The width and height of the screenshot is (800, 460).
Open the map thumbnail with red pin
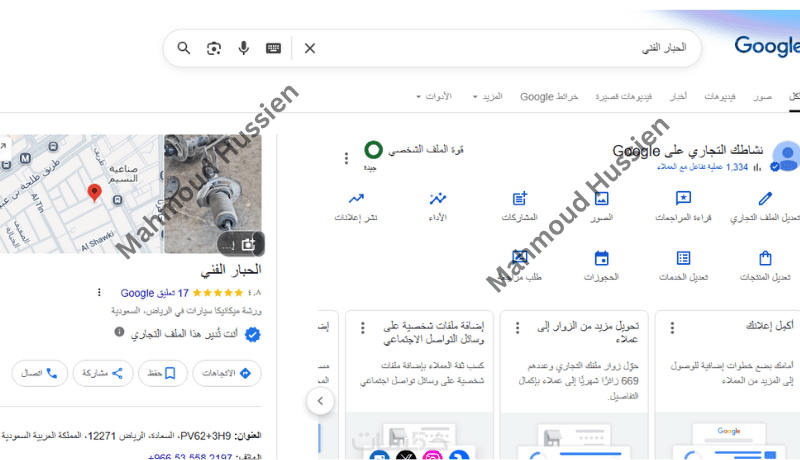pyautogui.click(x=81, y=194)
